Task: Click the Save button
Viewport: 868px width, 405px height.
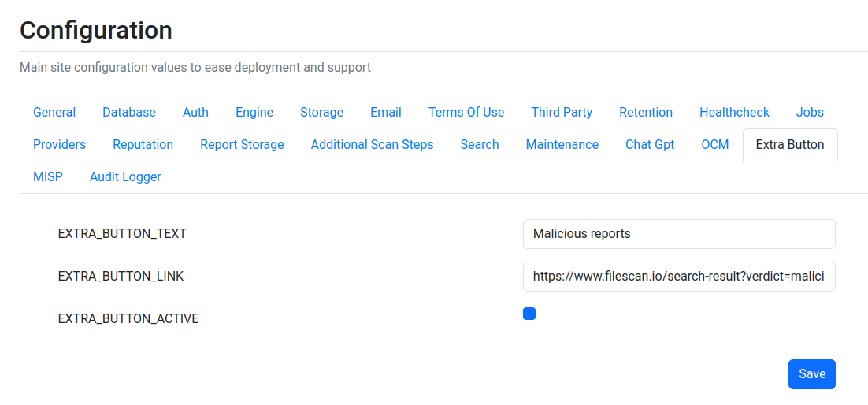Action: click(811, 374)
